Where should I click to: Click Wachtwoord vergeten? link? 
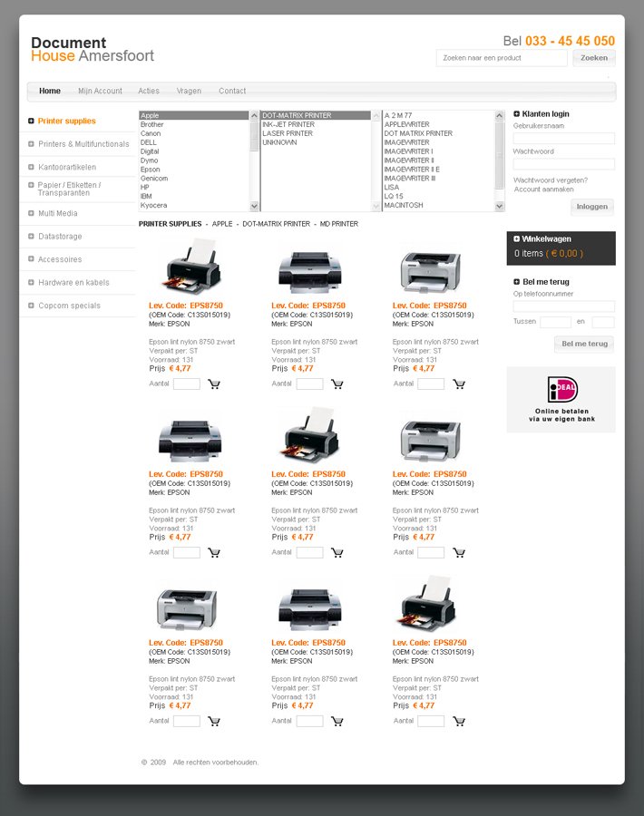tap(551, 180)
